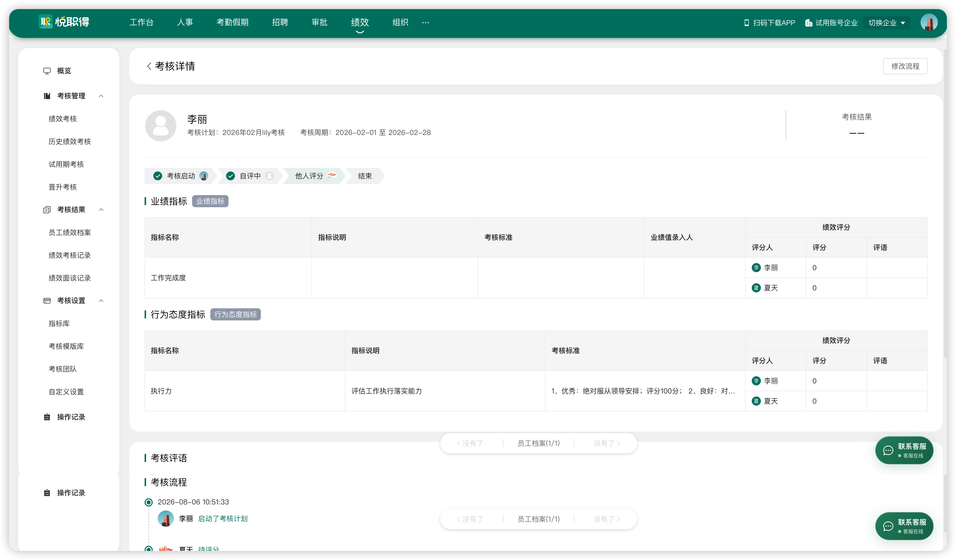Click the 悦职得 logo
The height and width of the screenshot is (560, 956).
[x=64, y=22]
